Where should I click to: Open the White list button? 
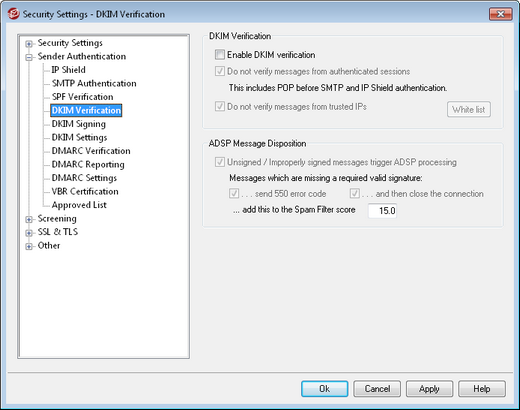point(469,109)
